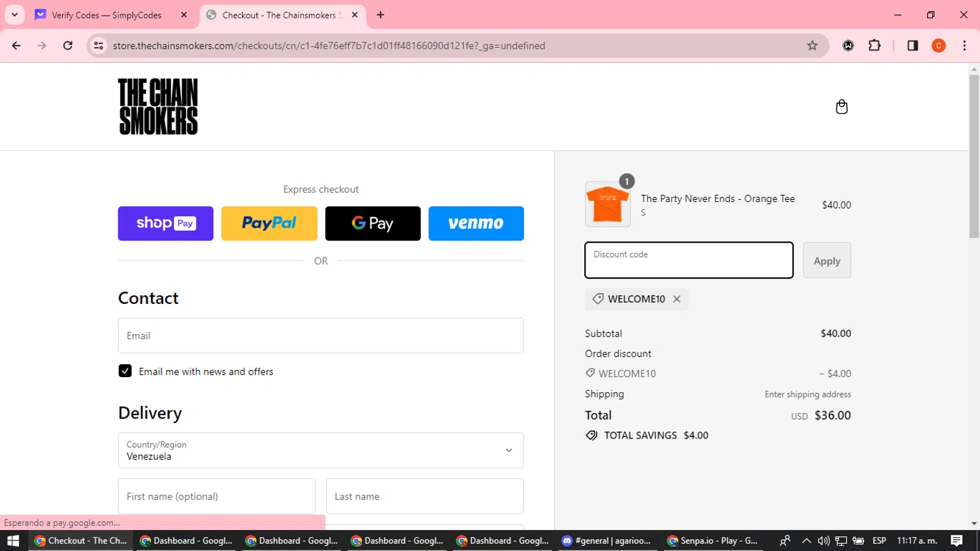Remove the WELCOME10 discount tag
Image resolution: width=980 pixels, height=551 pixels.
[677, 299]
